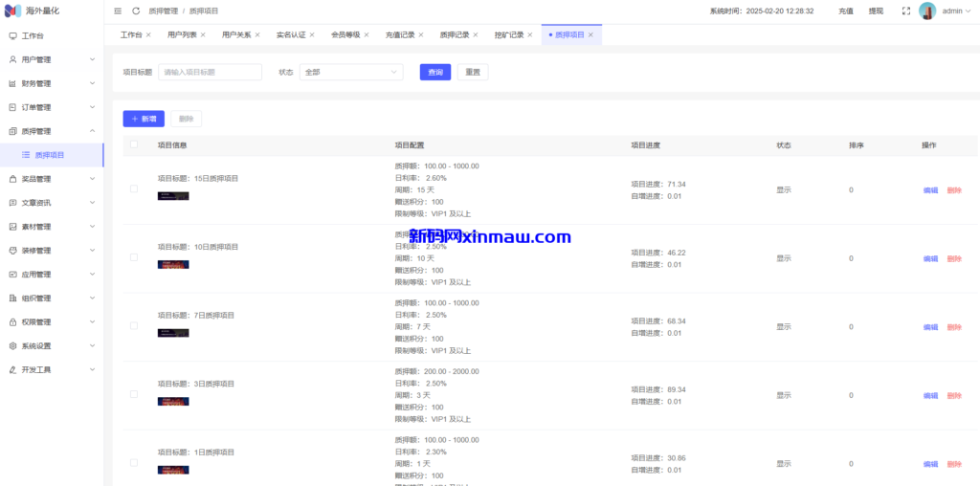Open the admin user dropdown menu
Viewport: 980px width, 486px height.
pos(956,11)
